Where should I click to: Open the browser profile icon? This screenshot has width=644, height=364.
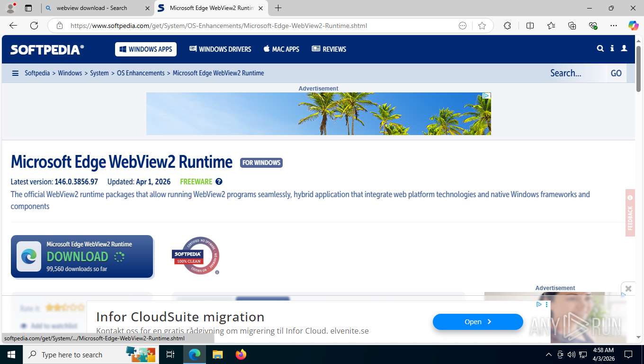click(x=10, y=8)
